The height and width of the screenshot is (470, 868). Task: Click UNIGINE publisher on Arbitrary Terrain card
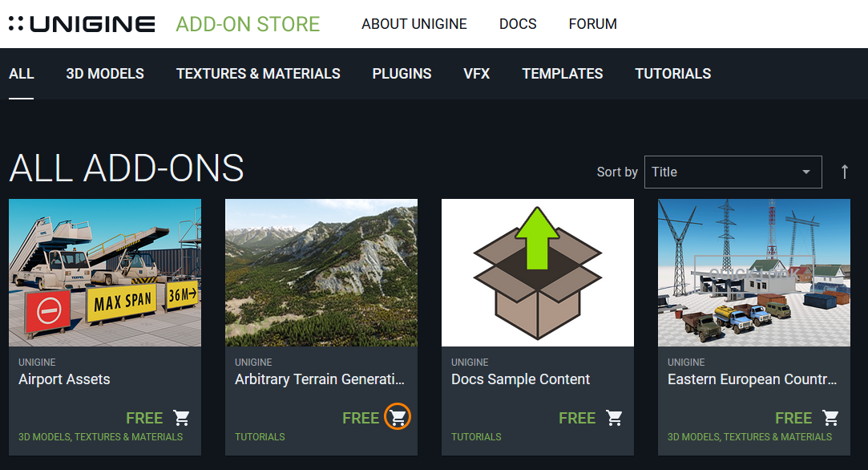coord(253,362)
